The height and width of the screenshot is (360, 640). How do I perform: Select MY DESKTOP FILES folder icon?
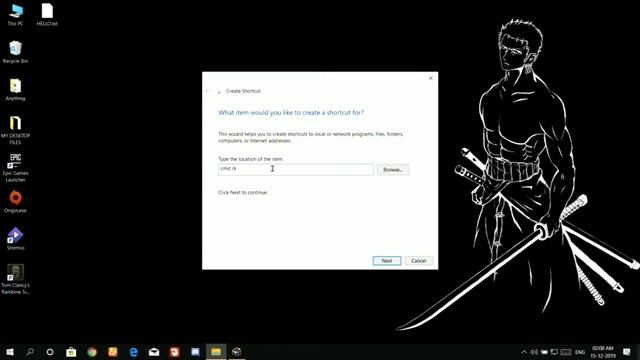(x=15, y=130)
